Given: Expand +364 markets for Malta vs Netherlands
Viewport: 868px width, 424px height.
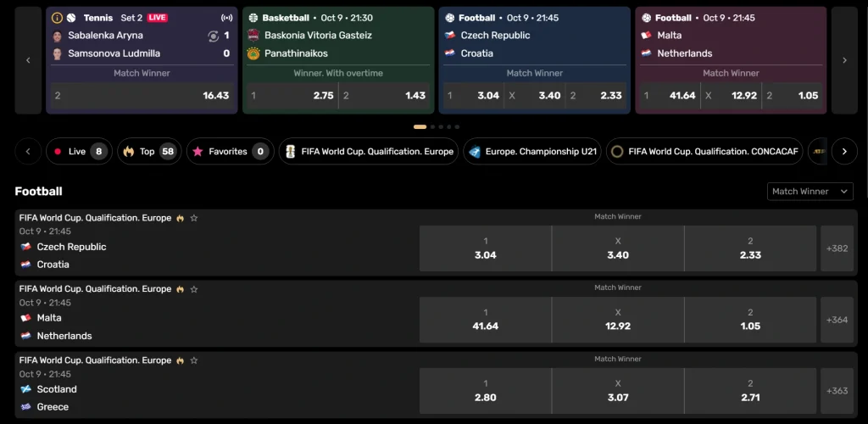Looking at the screenshot, I should [837, 320].
